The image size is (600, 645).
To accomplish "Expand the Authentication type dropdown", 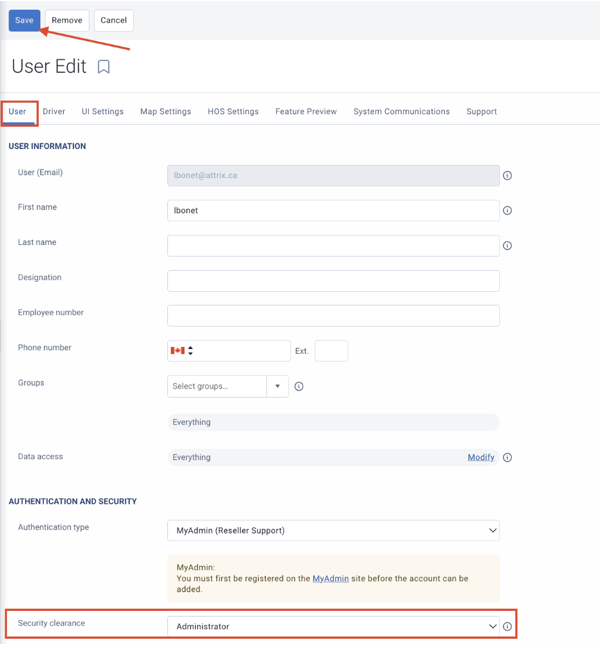I will click(334, 531).
